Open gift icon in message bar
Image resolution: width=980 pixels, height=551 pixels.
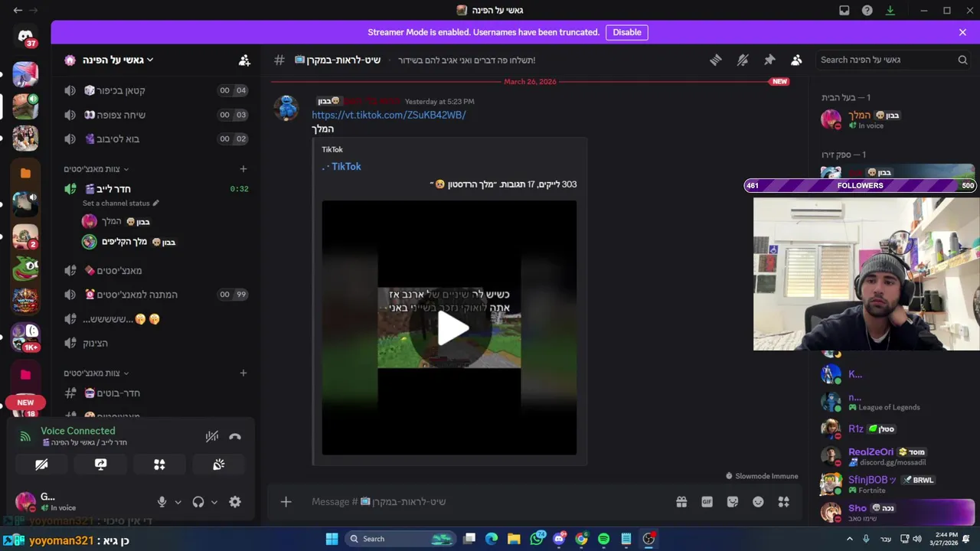click(x=681, y=502)
